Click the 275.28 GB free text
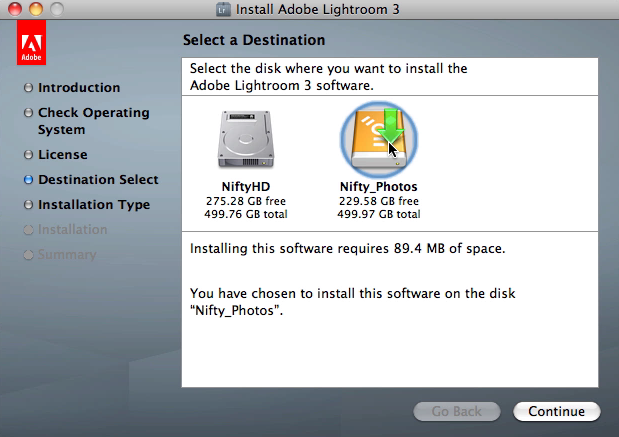Image resolution: width=619 pixels, height=437 pixels. (246, 201)
